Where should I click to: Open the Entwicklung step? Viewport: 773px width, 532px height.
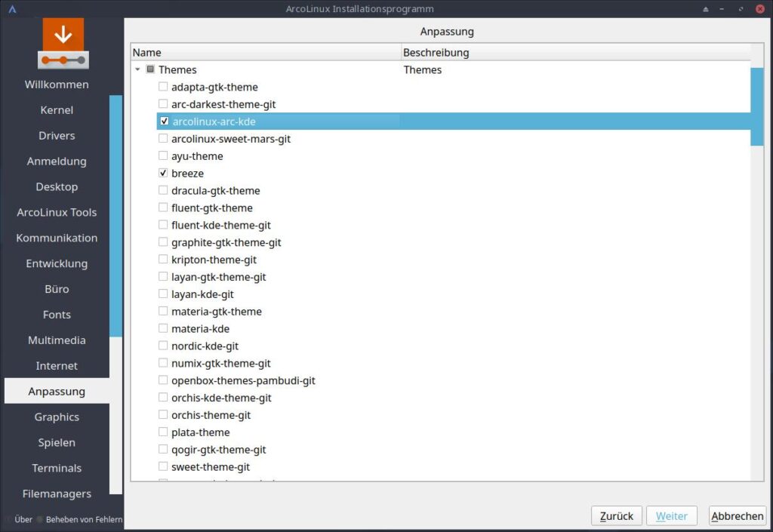[x=57, y=263]
